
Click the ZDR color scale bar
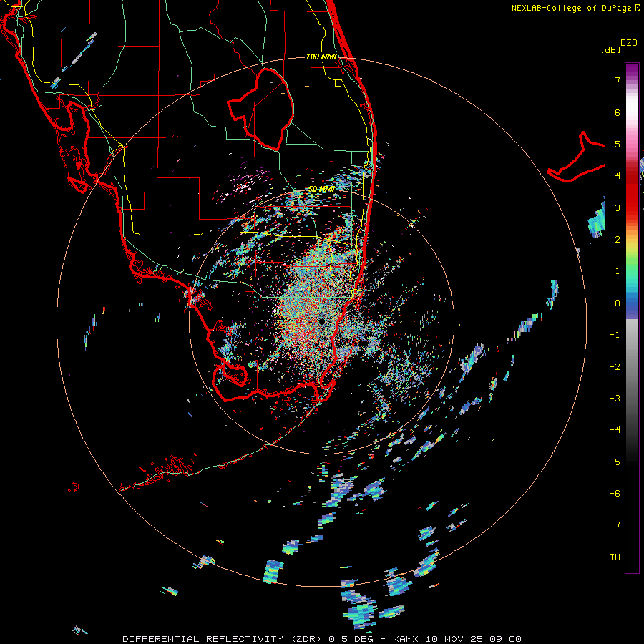(x=632, y=318)
